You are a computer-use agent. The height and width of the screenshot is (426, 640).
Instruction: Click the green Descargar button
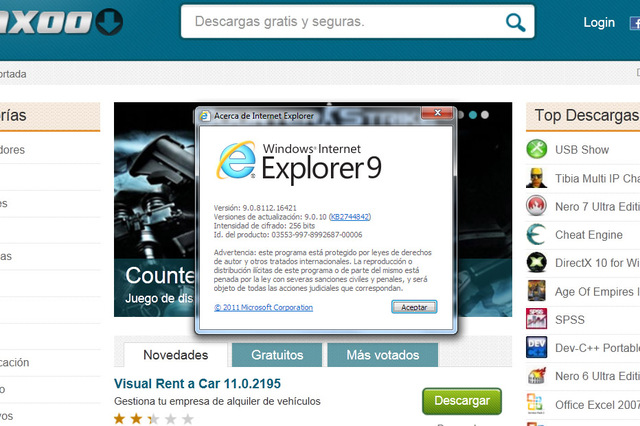[x=461, y=401]
